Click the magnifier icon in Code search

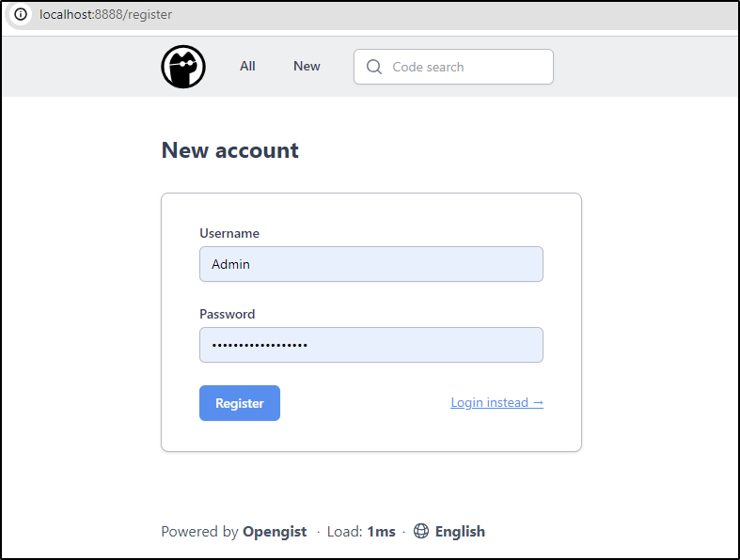pyautogui.click(x=374, y=67)
